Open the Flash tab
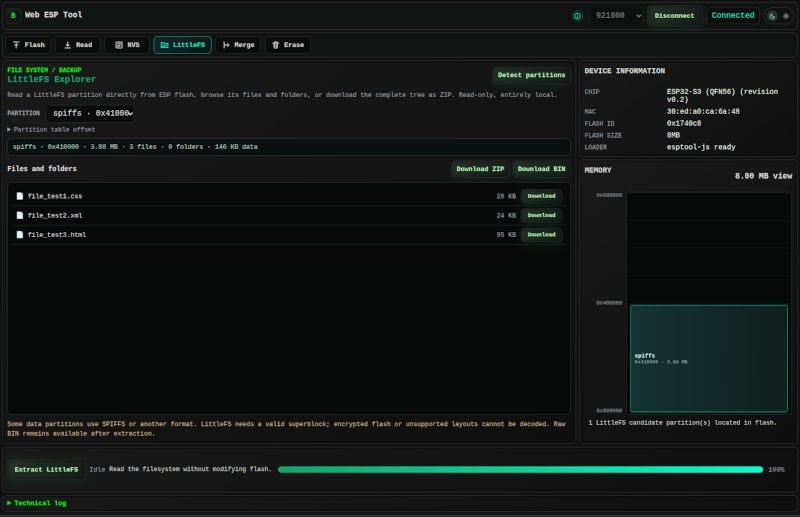 [29, 45]
